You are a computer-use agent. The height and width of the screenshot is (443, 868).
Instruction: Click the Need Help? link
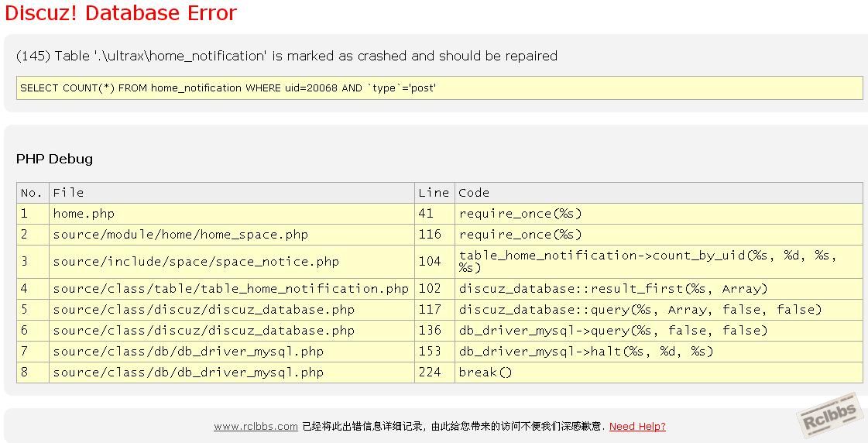coord(637,427)
